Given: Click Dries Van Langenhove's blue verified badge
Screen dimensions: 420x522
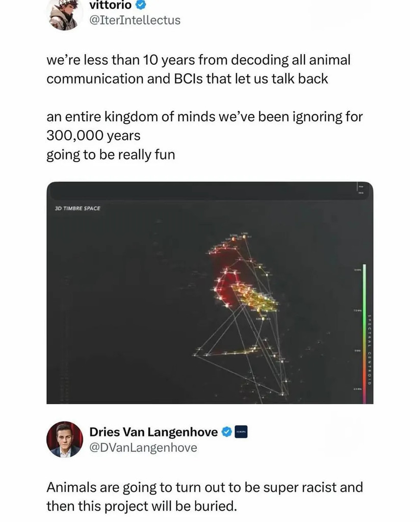Looking at the screenshot, I should pyautogui.click(x=227, y=432).
